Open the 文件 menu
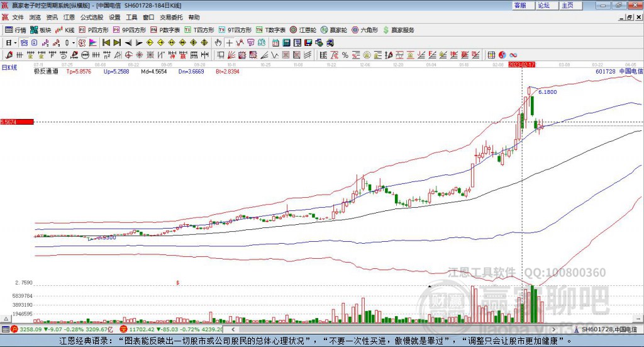The image size is (644, 347). 18,17
